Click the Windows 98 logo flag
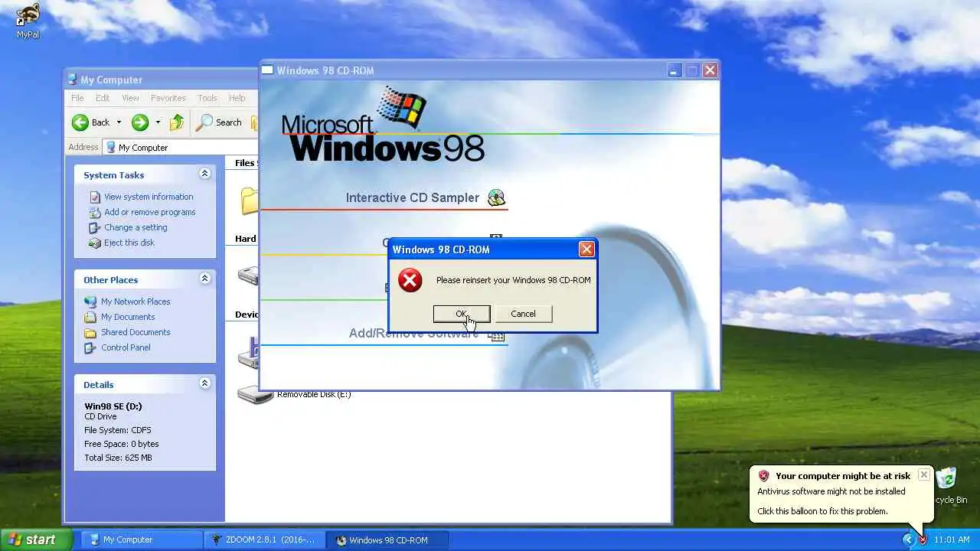980x551 pixels. tap(401, 107)
